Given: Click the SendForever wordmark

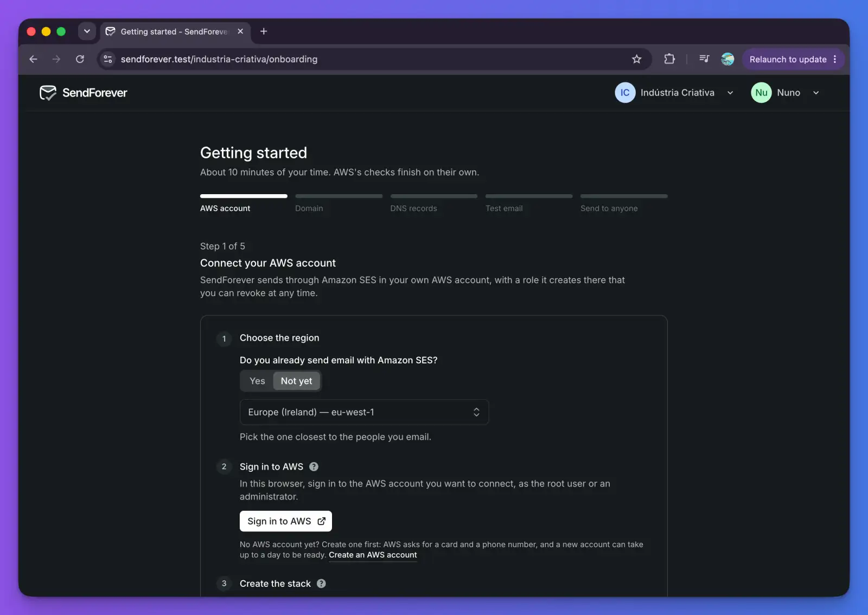Looking at the screenshot, I should pyautogui.click(x=94, y=93).
